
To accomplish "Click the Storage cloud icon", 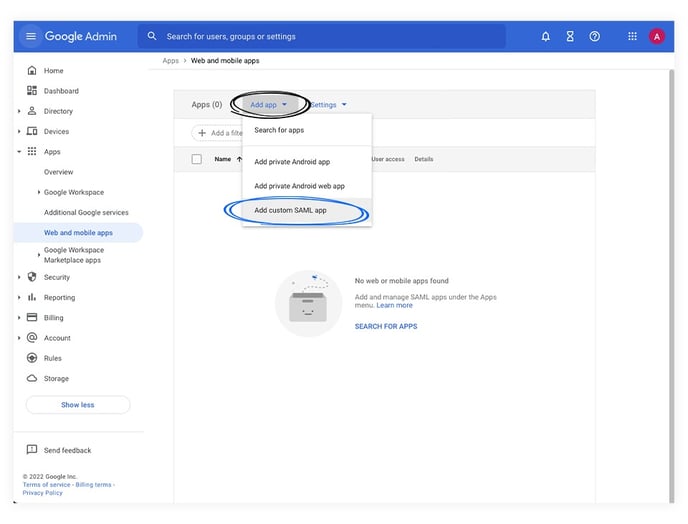I will pos(32,378).
